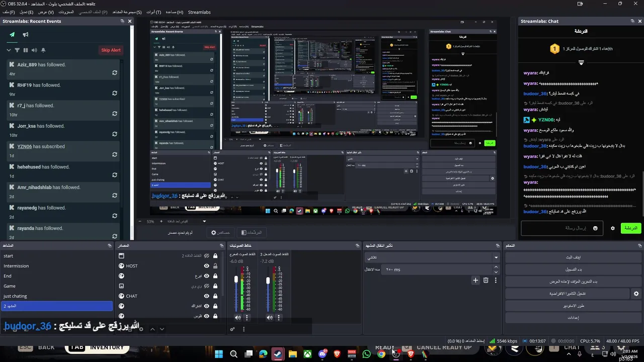Show the hidden window capture 2 source
Image resolution: width=644 pixels, height=362 pixels.
(x=206, y=256)
